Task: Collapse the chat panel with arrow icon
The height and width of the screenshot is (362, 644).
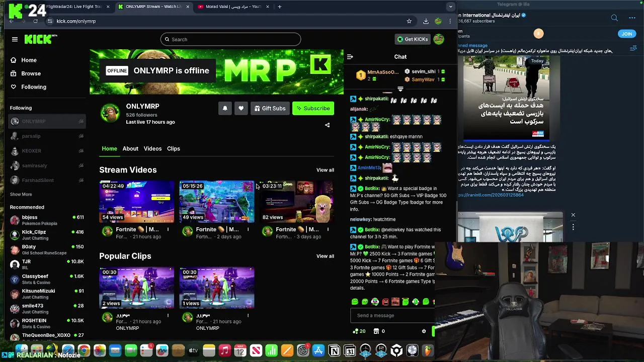Action: coord(350,57)
